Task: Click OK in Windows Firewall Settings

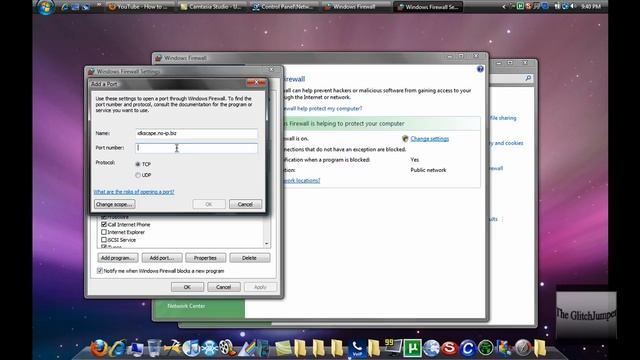Action: pos(187,287)
